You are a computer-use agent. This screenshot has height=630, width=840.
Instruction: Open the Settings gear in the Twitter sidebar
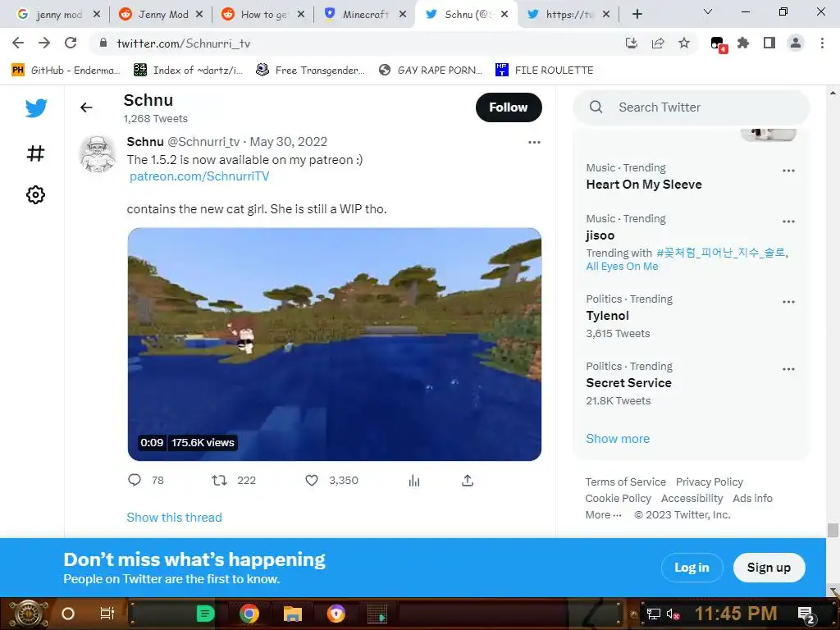pyautogui.click(x=35, y=194)
